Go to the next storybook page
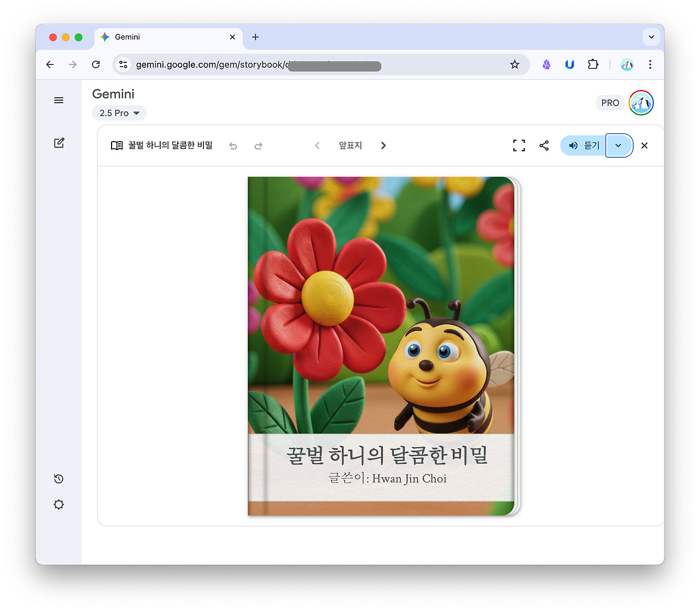Screen dimensions: 700x612 click(x=383, y=146)
